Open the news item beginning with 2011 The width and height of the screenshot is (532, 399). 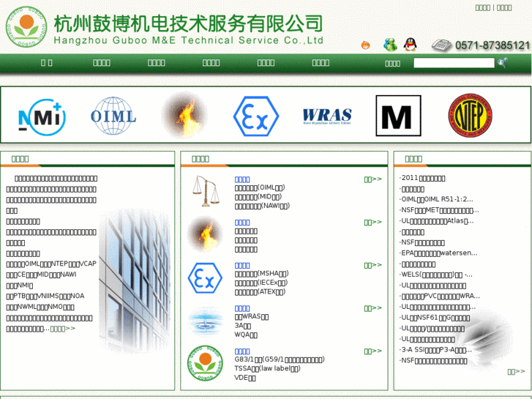(423, 179)
